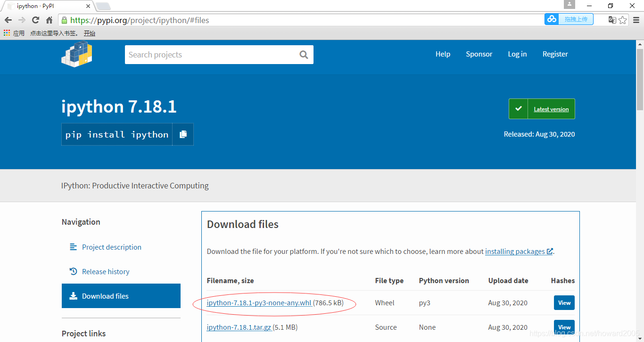Click the Latest version checkmark icon
644x342 pixels.
519,109
